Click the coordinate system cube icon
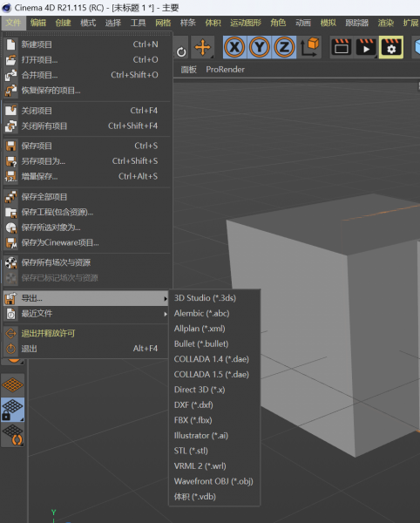420x523 pixels. tap(310, 47)
